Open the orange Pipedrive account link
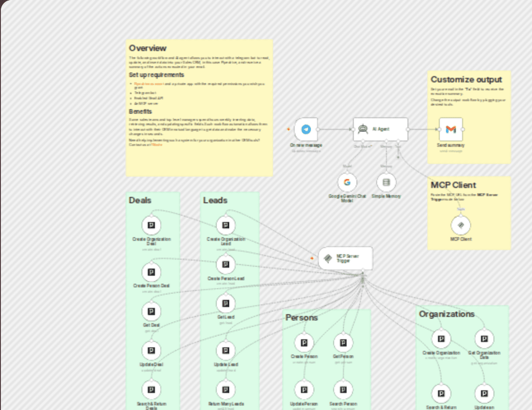The image size is (532, 410). pyautogui.click(x=149, y=84)
